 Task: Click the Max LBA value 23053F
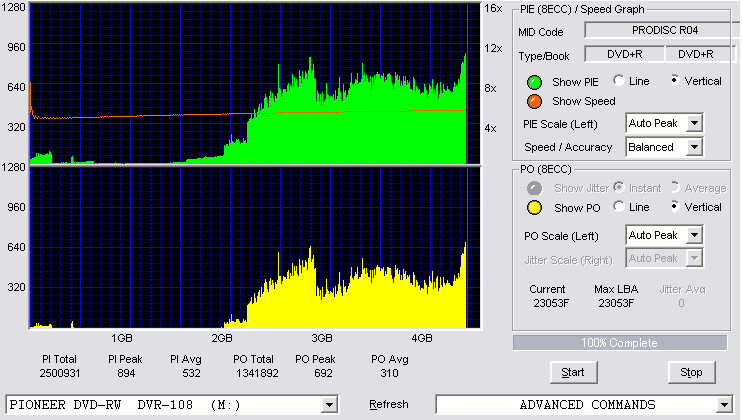[x=616, y=303]
